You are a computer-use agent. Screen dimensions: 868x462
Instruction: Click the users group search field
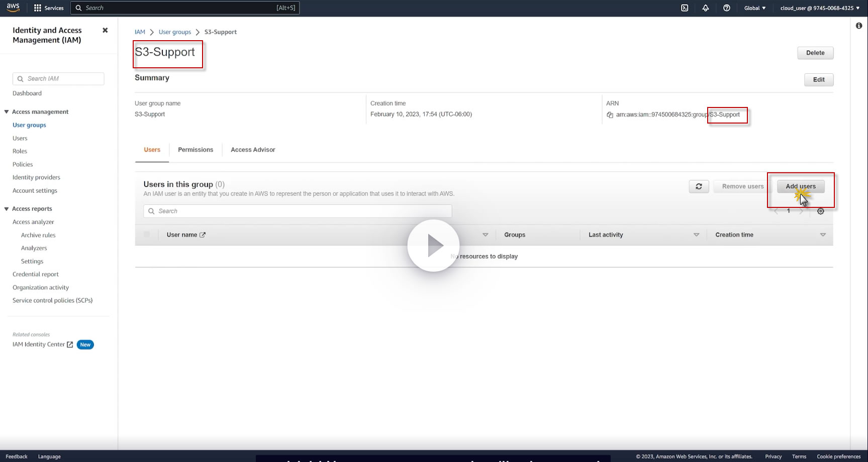pos(298,211)
